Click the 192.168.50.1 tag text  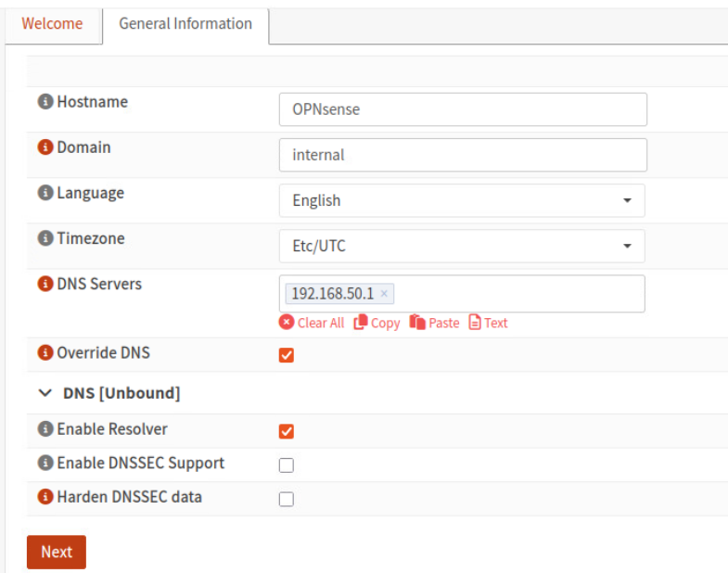(x=332, y=294)
